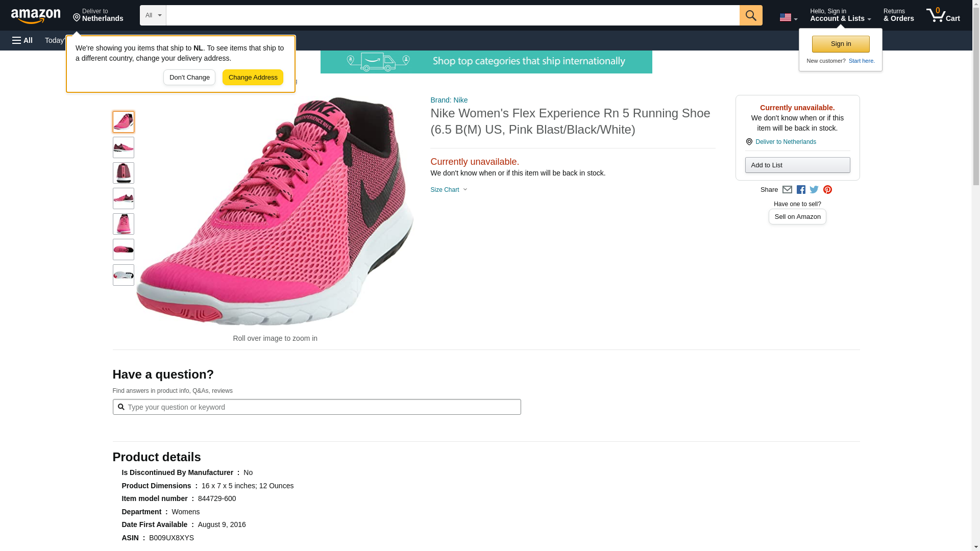
Task: Open the language flag dropdown
Action: tap(788, 17)
